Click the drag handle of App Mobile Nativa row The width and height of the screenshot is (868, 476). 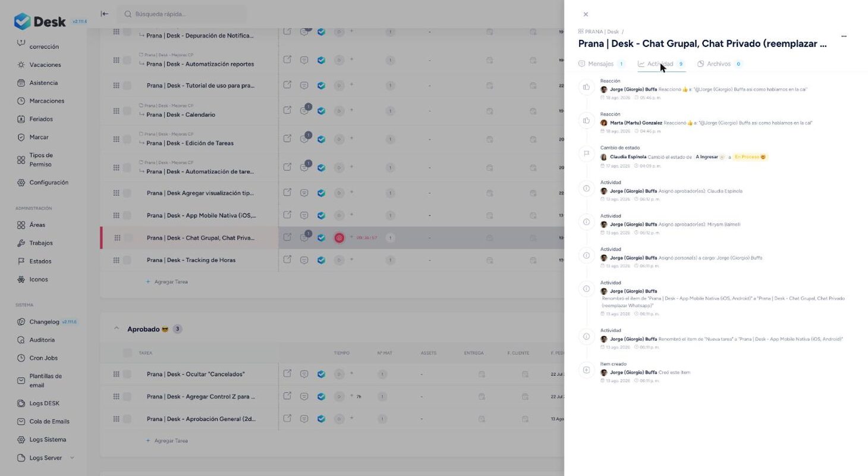(117, 215)
